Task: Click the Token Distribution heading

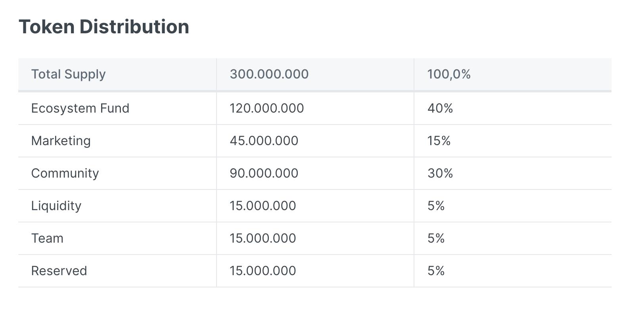Action: (x=104, y=27)
